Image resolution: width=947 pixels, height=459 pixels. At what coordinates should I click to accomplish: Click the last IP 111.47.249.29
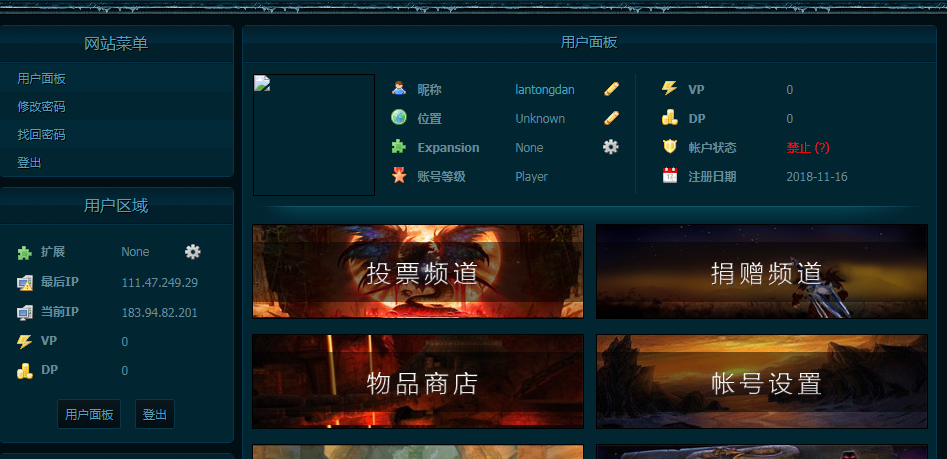click(160, 283)
